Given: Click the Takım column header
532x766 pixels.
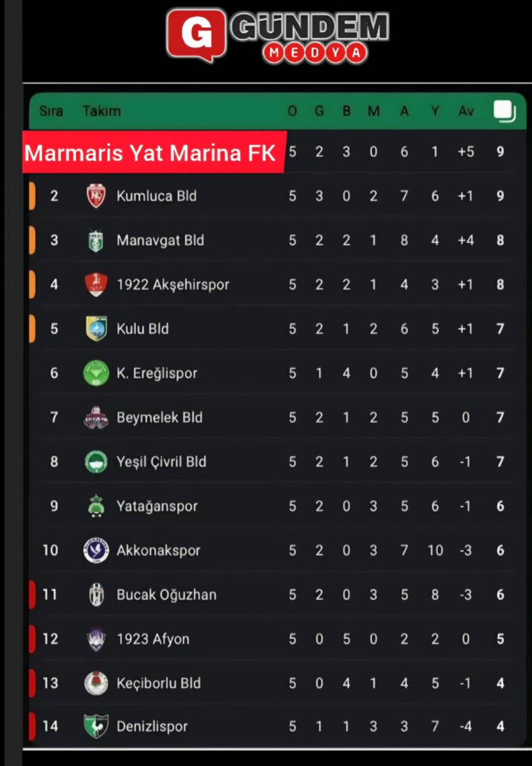Looking at the screenshot, I should pyautogui.click(x=102, y=111).
